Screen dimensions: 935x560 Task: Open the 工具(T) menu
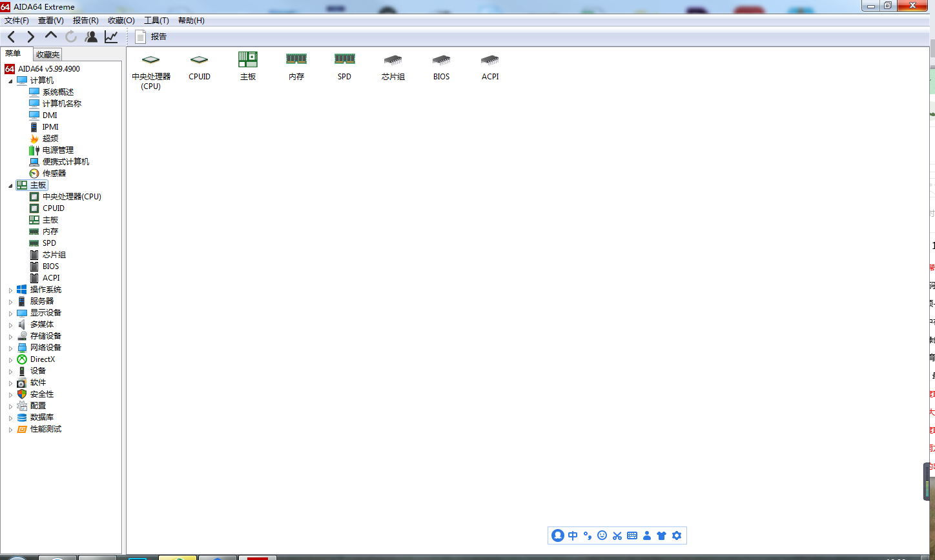coord(156,21)
